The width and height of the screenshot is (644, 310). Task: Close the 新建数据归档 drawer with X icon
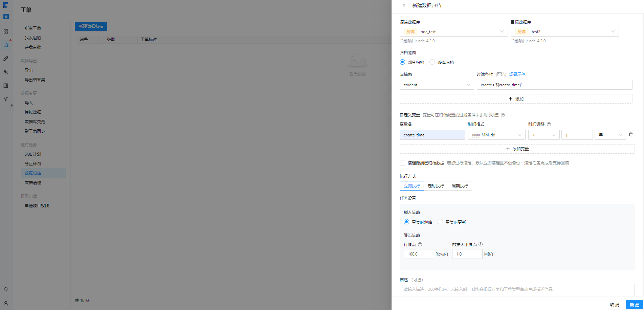coord(404,5)
